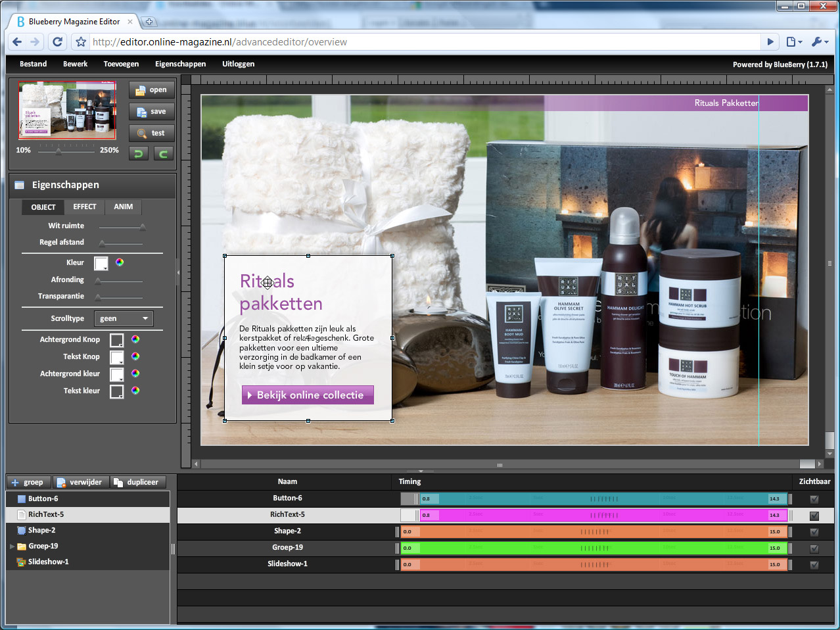Click the Eigenschappen panel header icon
Image resolution: width=840 pixels, height=630 pixels.
tap(20, 185)
